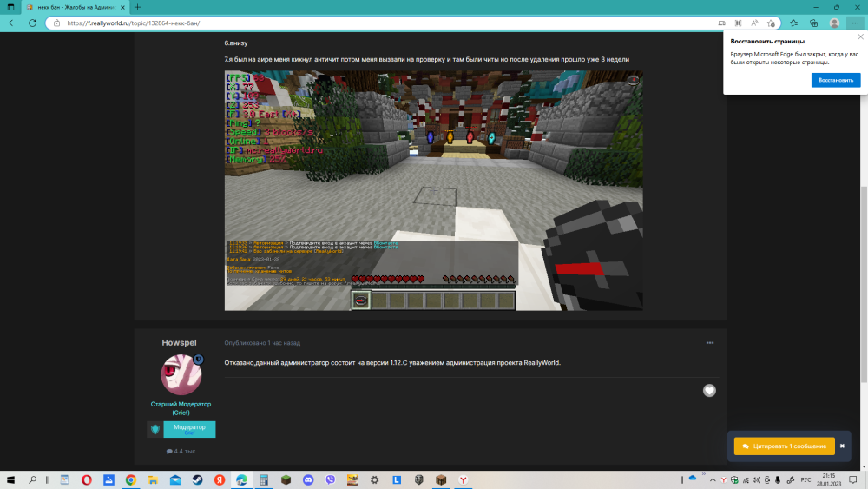Open Yandex Browser on taskbar
The image size is (868, 489).
click(x=464, y=480)
